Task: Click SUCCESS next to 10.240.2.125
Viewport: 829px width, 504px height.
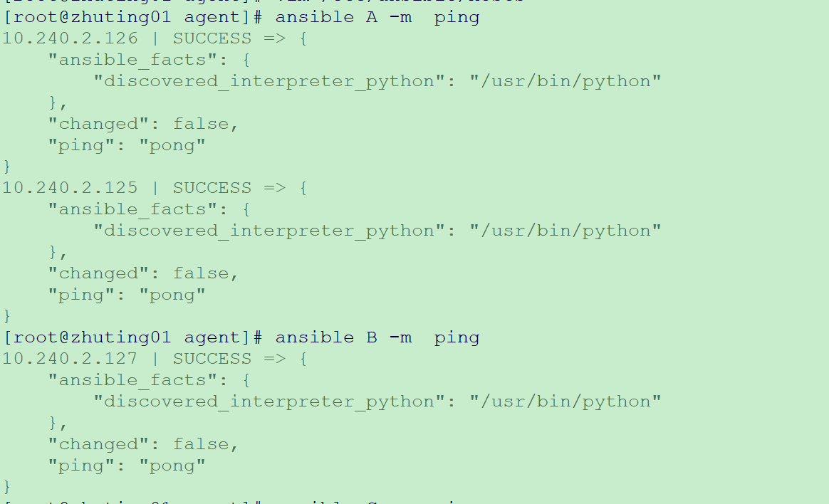Action: tap(212, 188)
